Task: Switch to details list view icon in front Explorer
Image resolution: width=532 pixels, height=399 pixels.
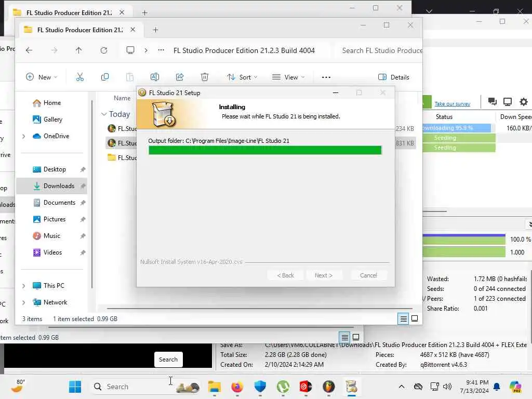Action: point(403,318)
